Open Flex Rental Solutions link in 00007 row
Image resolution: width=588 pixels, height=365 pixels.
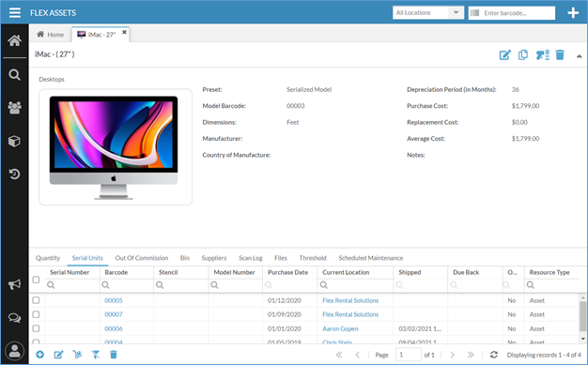click(x=350, y=314)
